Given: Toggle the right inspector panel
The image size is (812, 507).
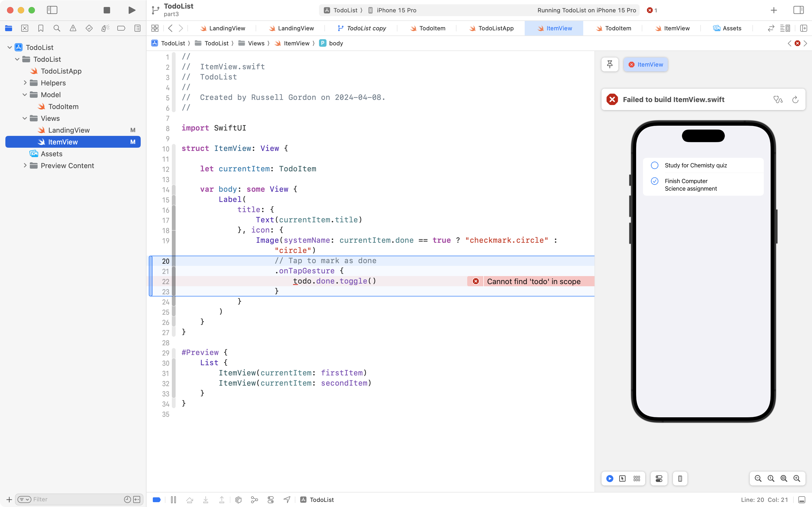Looking at the screenshot, I should point(799,10).
